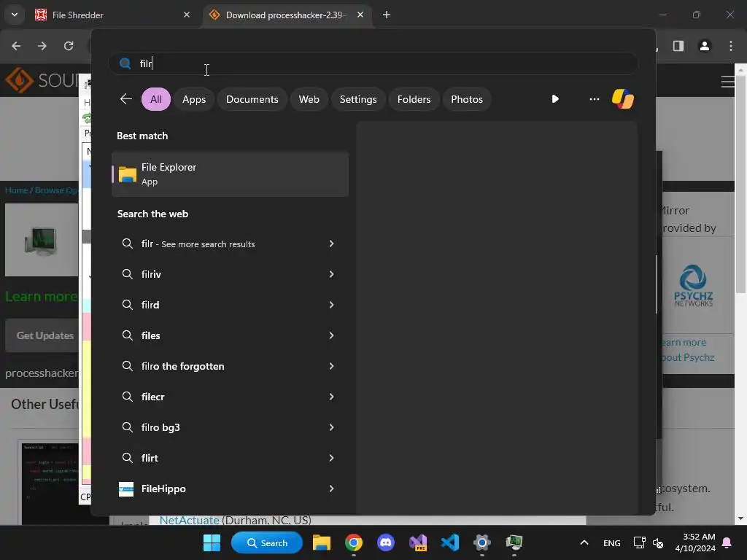Open Chrome profile avatar icon
747x560 pixels.
705,46
